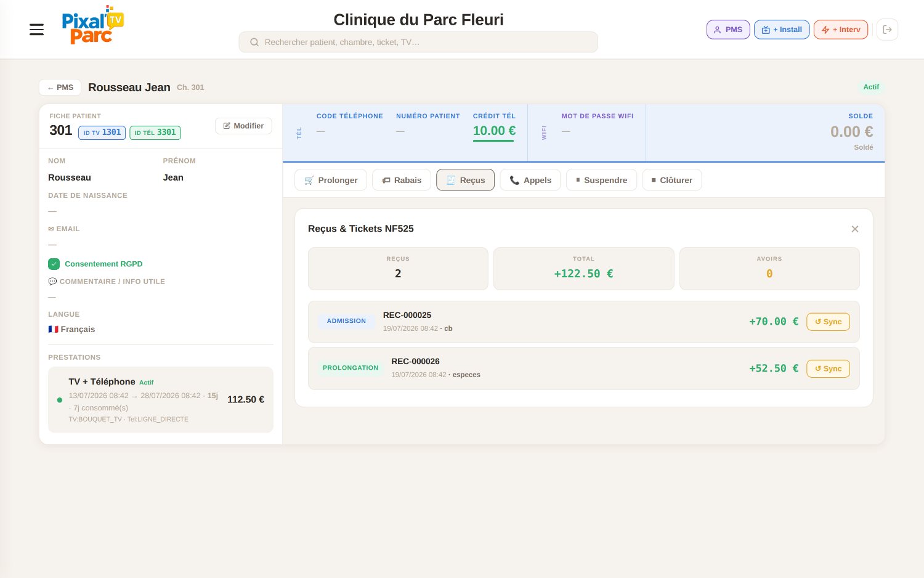
Task: Click the Prolonger cart icon button
Action: click(x=331, y=180)
